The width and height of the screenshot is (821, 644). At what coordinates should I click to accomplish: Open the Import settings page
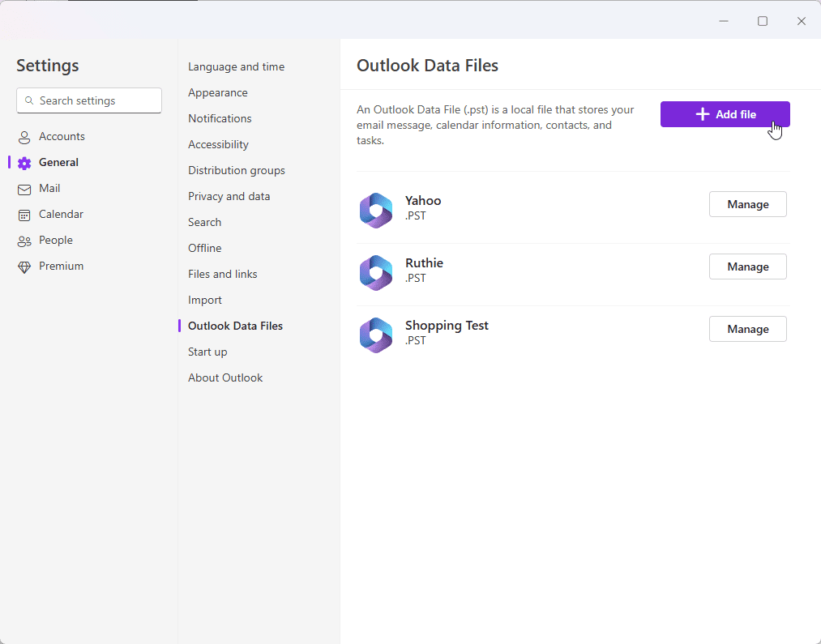click(205, 301)
